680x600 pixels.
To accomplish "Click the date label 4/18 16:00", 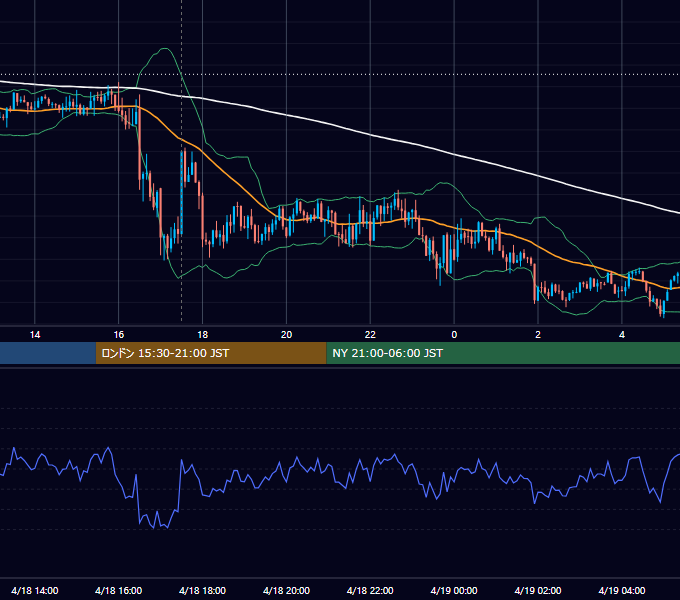I will (118, 590).
